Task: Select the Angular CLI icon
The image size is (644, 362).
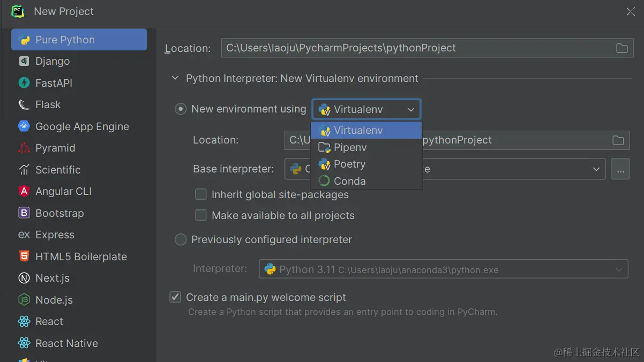Action: [24, 191]
